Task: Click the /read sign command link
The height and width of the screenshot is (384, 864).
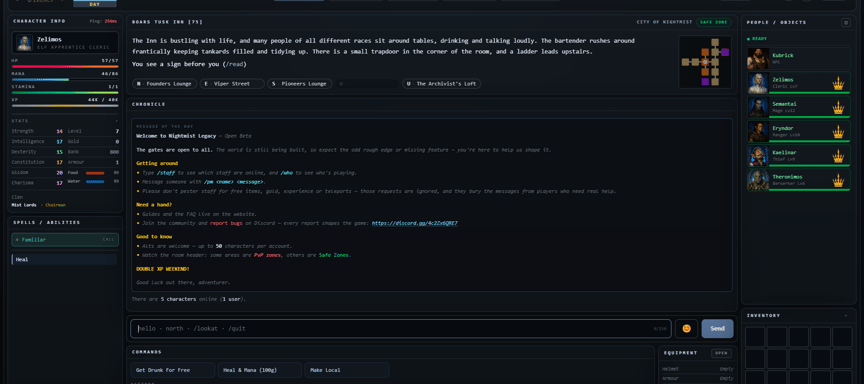Action: coord(235,64)
